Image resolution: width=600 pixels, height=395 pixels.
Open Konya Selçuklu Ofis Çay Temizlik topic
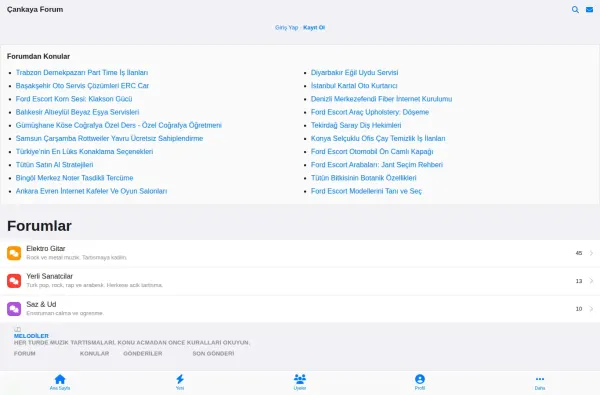(378, 139)
